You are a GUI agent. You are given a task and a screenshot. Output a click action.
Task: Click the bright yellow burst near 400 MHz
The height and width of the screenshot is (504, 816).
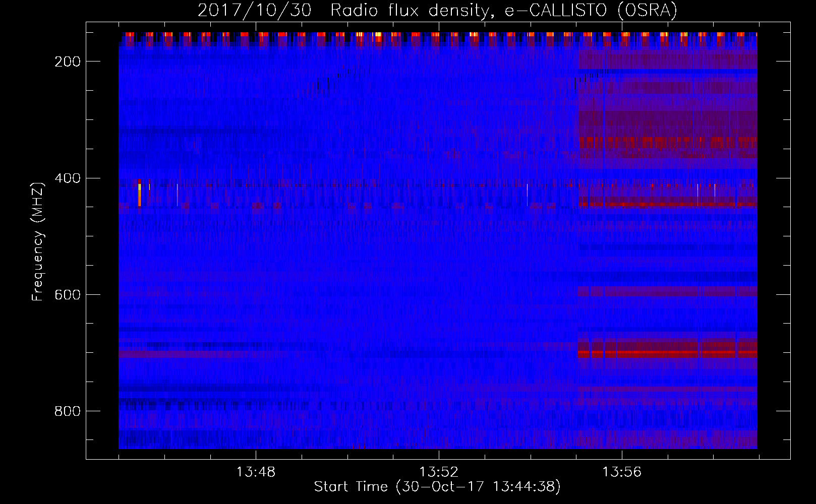point(140,194)
